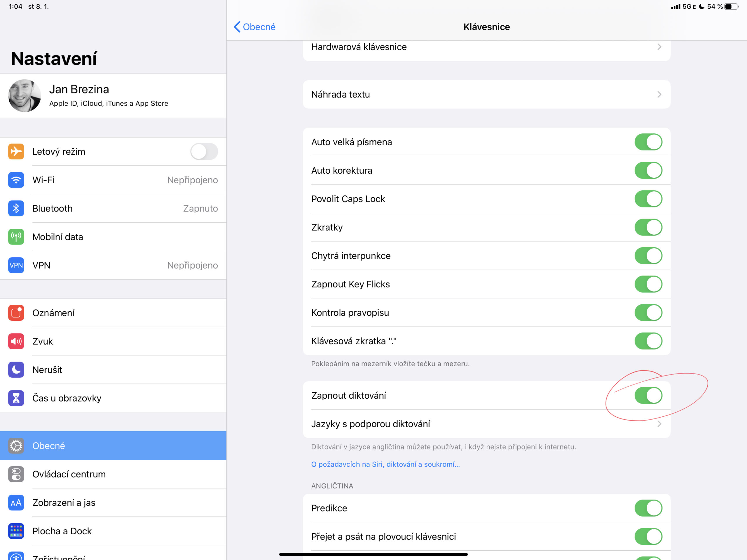747x560 pixels.
Task: Disable the Zapnout diktování switch
Action: (648, 395)
